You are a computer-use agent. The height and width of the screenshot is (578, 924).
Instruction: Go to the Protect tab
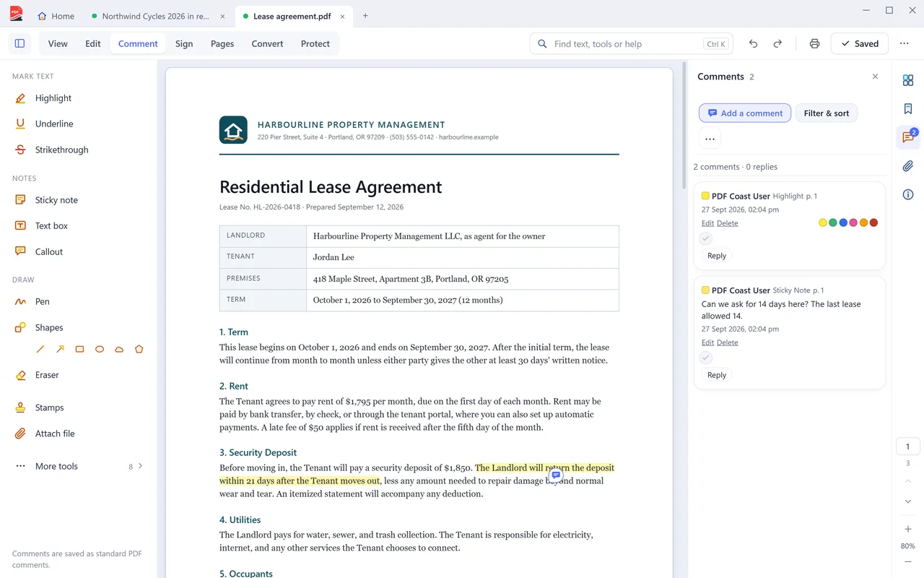pyautogui.click(x=315, y=43)
